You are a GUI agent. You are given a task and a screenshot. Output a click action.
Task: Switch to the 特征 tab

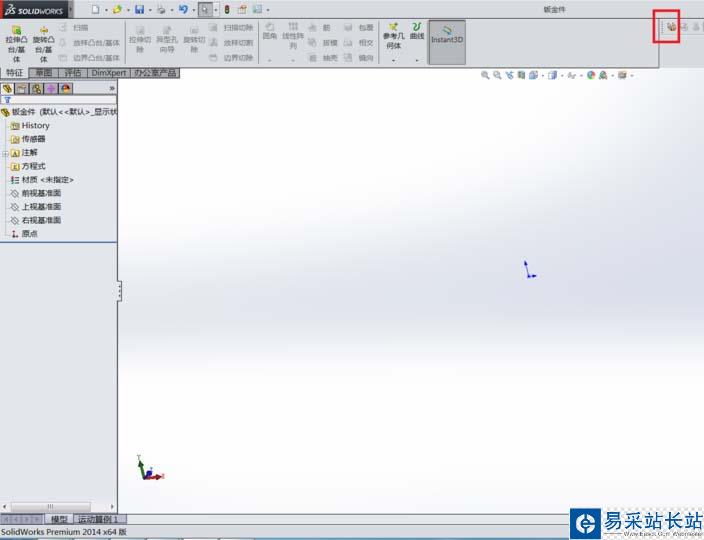(14, 73)
